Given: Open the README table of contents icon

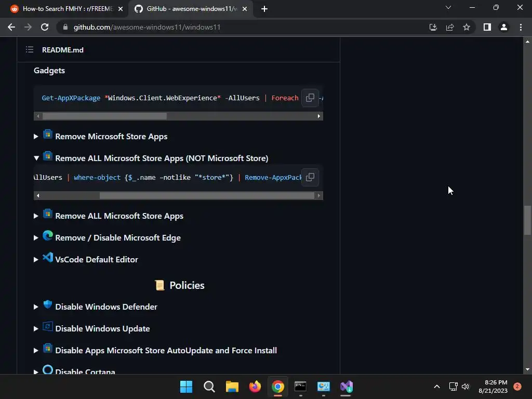Looking at the screenshot, I should pos(30,50).
